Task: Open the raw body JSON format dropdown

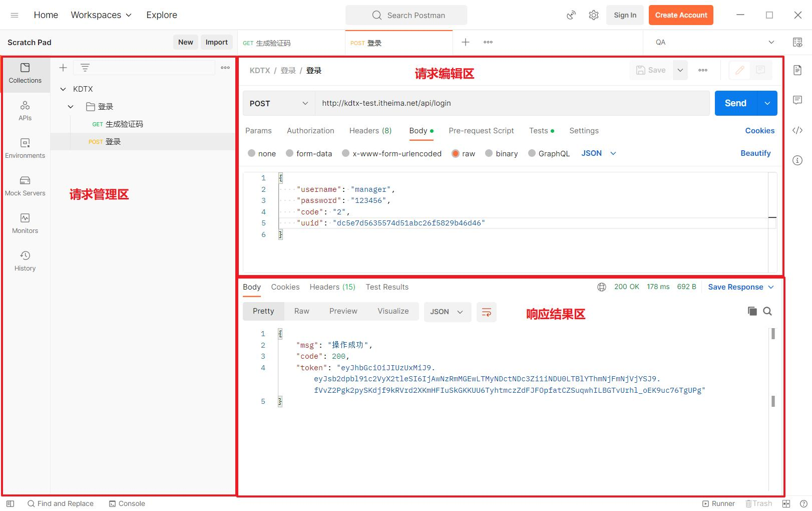Action: coord(599,153)
